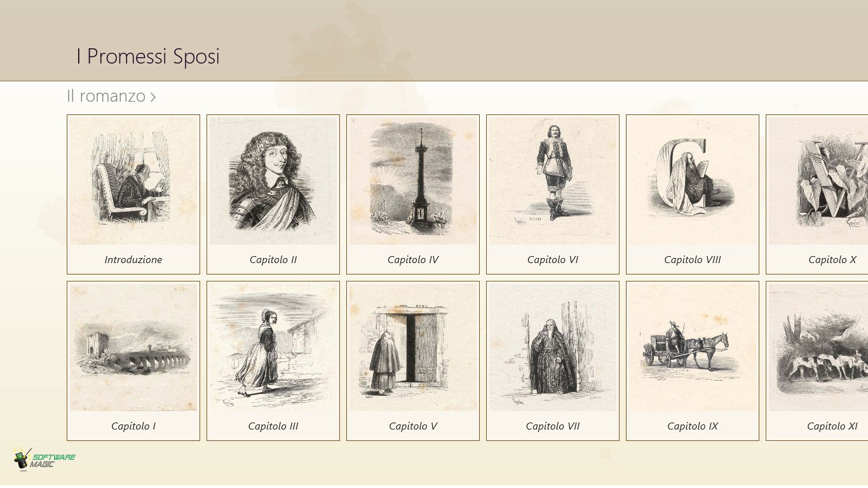
Task: Open the Capitolo II portrait tile
Action: click(x=273, y=194)
